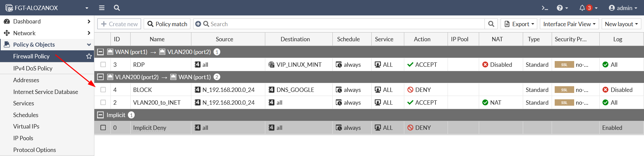Open Addresses in the sidebar

pos(26,80)
